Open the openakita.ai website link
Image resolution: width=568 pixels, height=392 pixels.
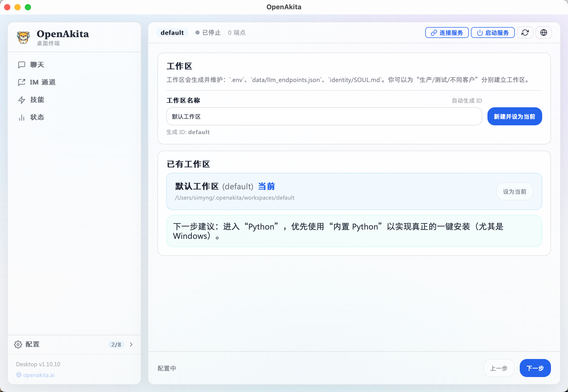coord(38,375)
